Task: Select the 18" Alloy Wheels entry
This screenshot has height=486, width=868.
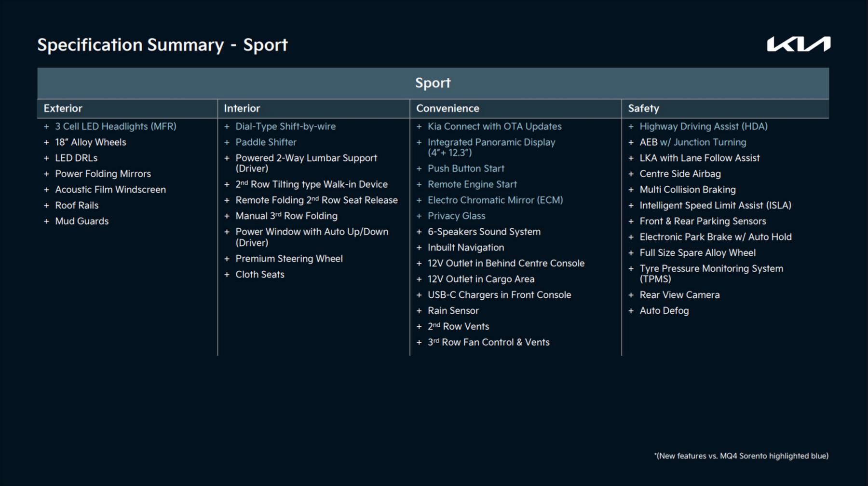Action: [x=90, y=142]
